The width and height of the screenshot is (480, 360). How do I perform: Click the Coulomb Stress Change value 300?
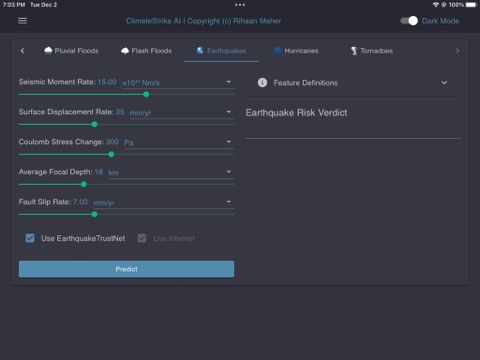click(112, 142)
